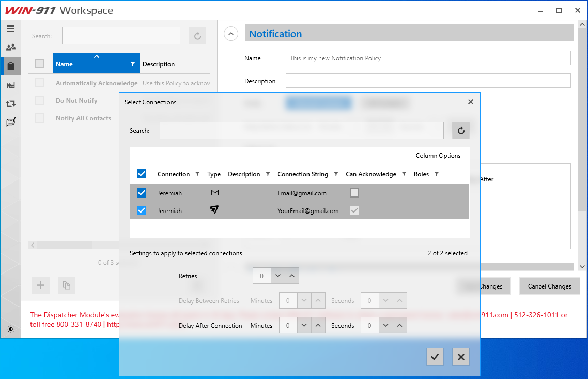
Task: Toggle Can Acknowledge for Email@gmail.com
Action: (354, 193)
